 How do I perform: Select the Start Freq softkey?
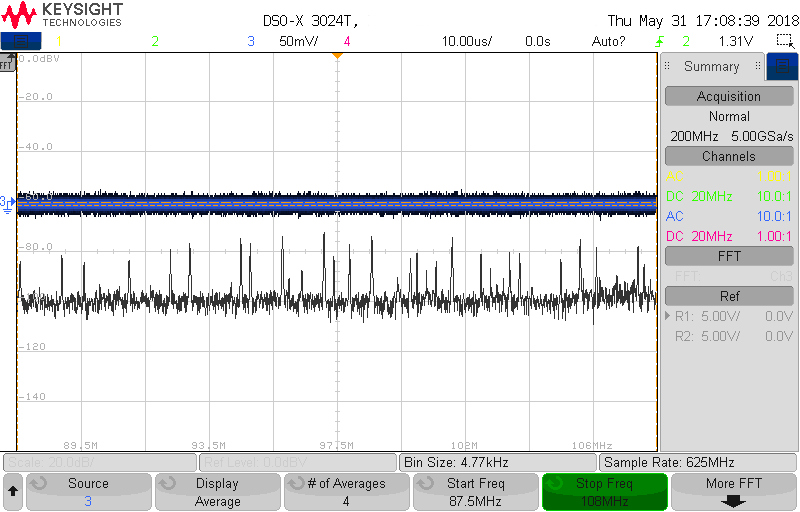475,492
